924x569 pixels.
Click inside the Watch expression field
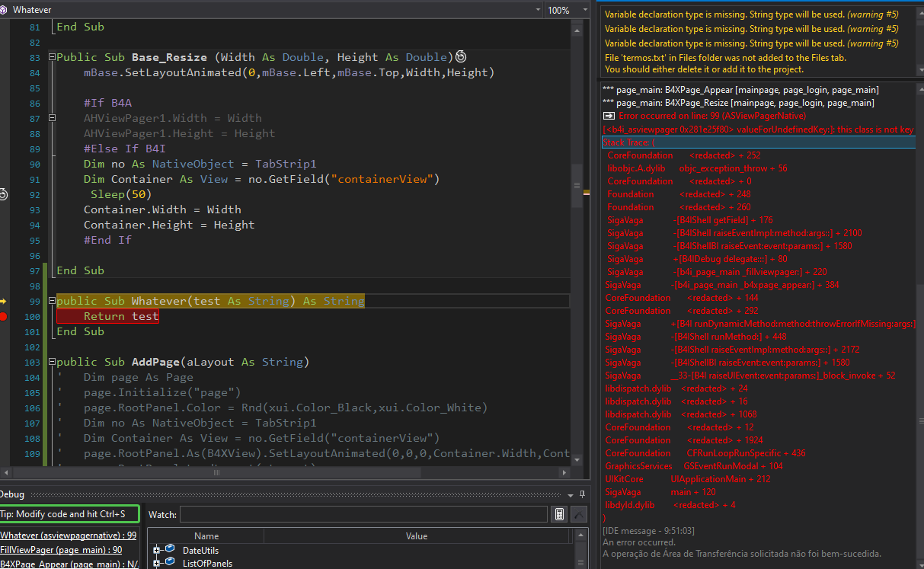(x=363, y=515)
